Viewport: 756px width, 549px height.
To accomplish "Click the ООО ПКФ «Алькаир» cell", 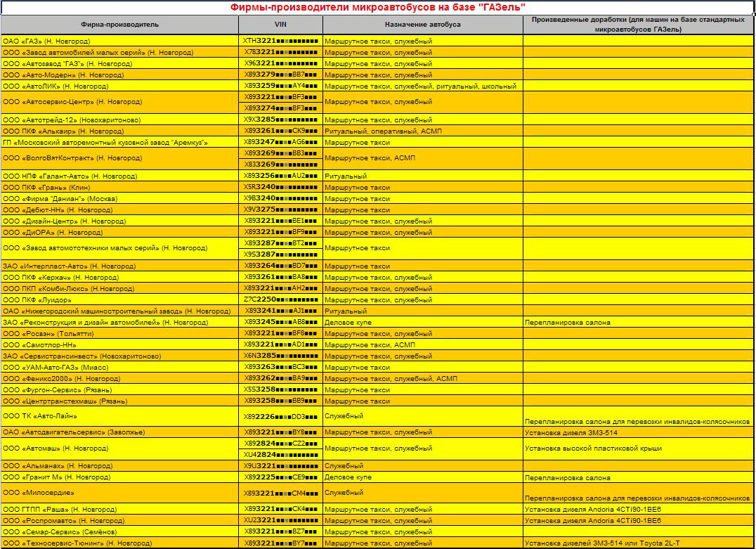I will [119, 131].
